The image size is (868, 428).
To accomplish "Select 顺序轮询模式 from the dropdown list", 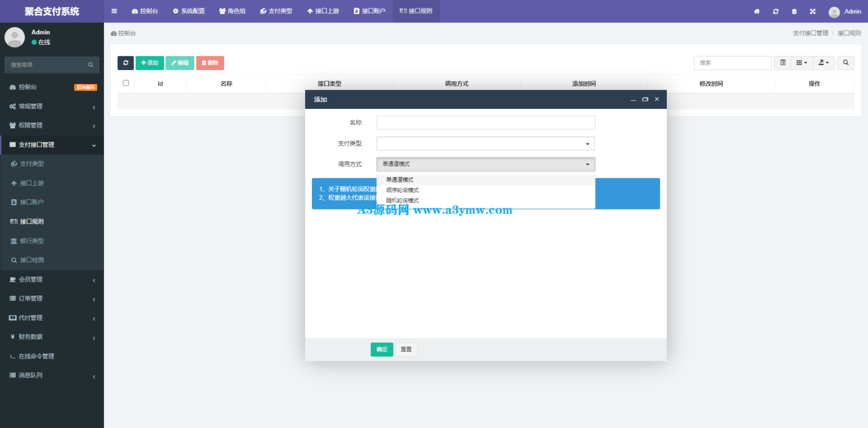I will pyautogui.click(x=485, y=190).
